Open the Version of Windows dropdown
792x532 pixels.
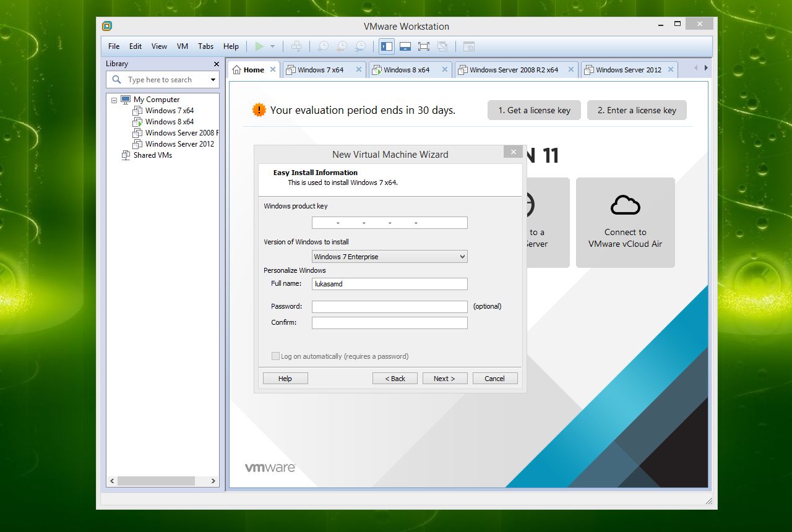tap(390, 257)
